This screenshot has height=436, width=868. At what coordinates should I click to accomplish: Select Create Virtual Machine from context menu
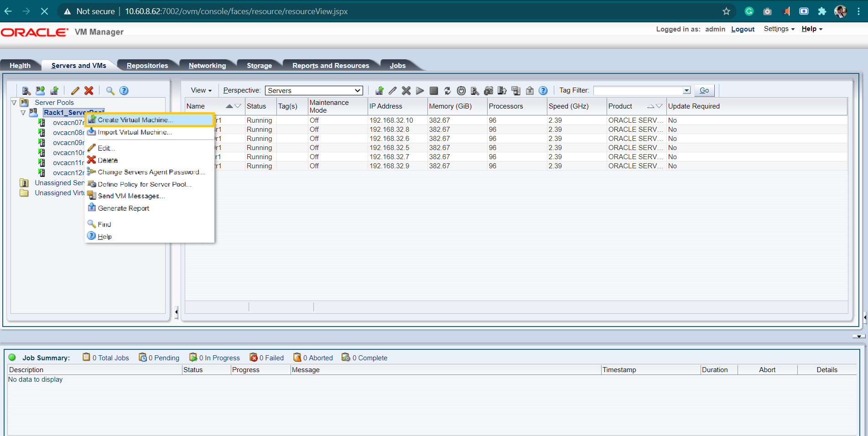[150, 120]
